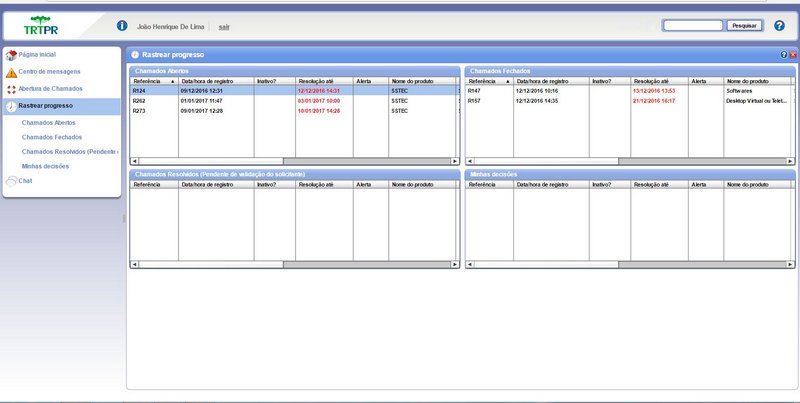The width and height of the screenshot is (800, 403).
Task: Close the Rastrear progresso panel with red X
Action: [793, 54]
